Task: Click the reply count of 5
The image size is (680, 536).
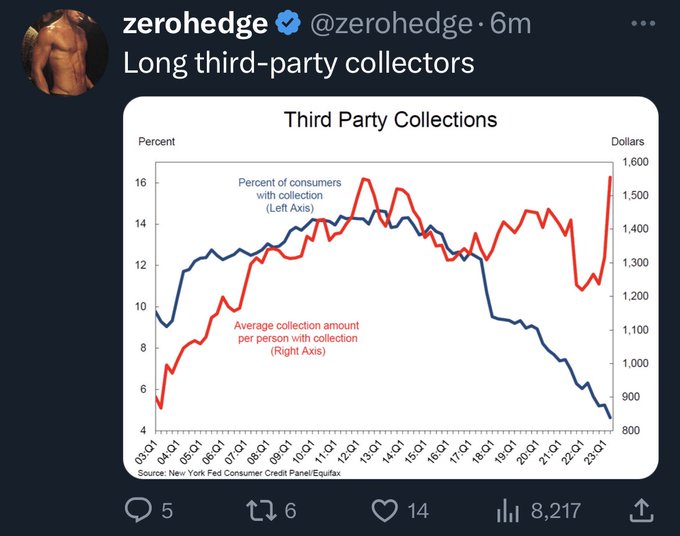Action: [x=167, y=511]
